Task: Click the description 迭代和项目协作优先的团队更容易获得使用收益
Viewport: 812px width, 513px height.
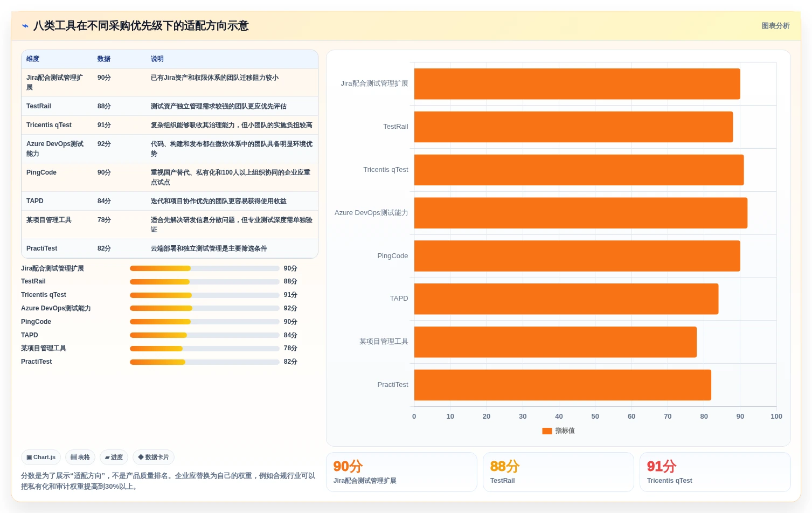Action: (219, 201)
